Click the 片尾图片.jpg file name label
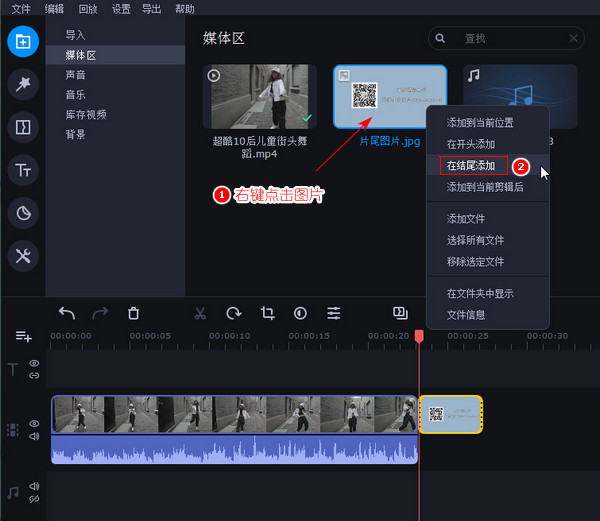Image resolution: width=600 pixels, height=521 pixels. tap(390, 142)
